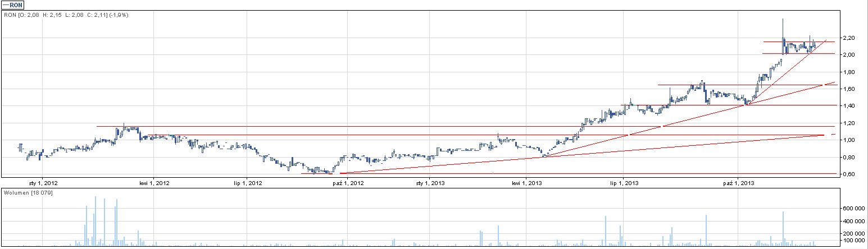868x249 pixels.
Task: Click the paź 1, 2013 date label
Action: pyautogui.click(x=739, y=183)
